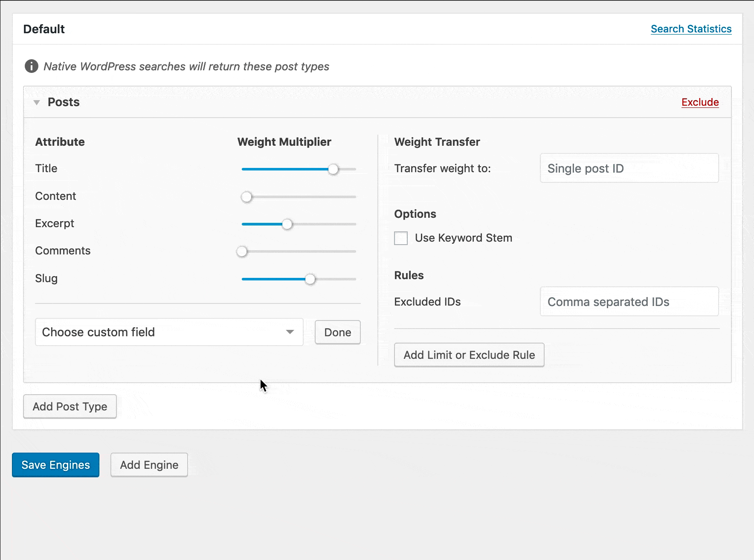Click the Options heading
Image resolution: width=754 pixels, height=560 pixels.
point(415,214)
